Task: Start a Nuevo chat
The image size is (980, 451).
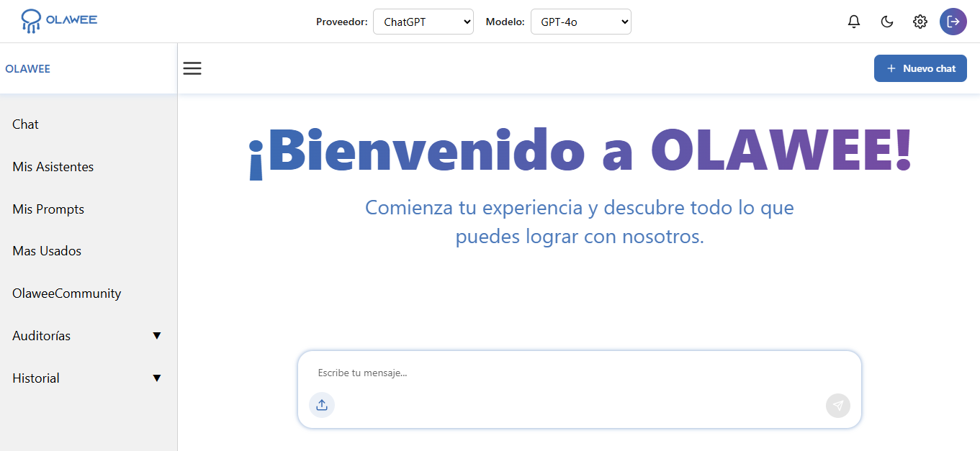Action: (x=920, y=68)
